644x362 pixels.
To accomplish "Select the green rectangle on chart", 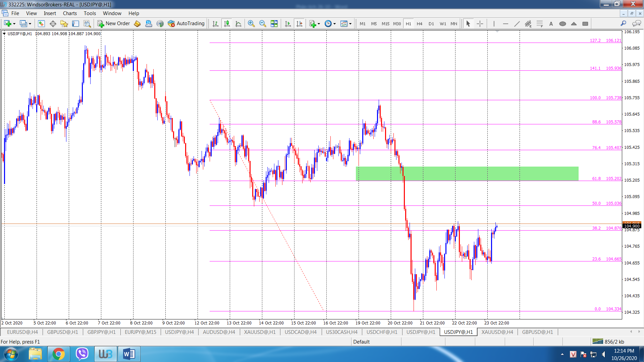I will tap(467, 174).
